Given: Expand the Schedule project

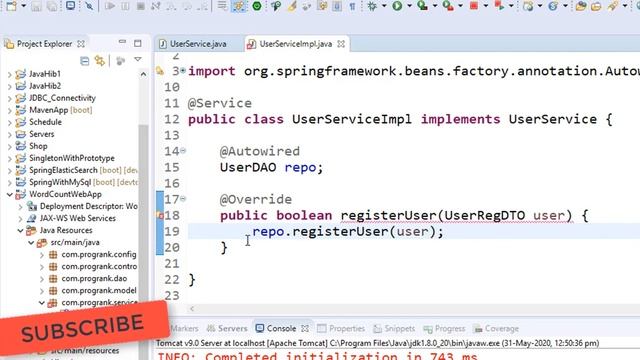Looking at the screenshot, I should (9, 122).
